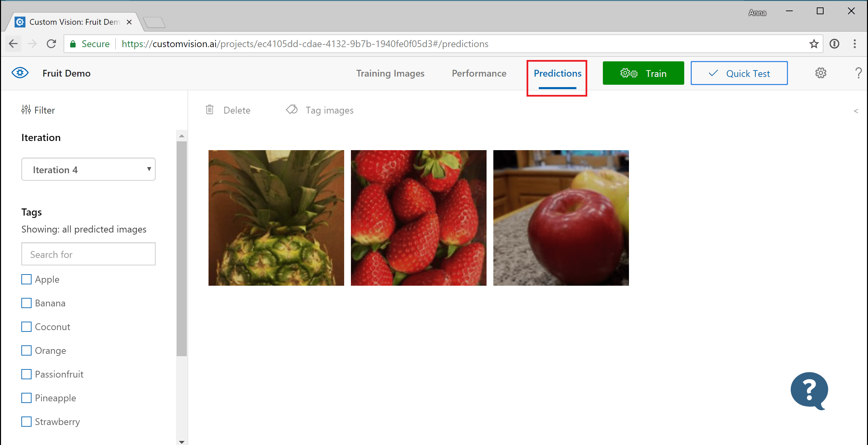Click the Quick Test checkmark icon
Viewport: 868px width, 445px height.
click(713, 73)
